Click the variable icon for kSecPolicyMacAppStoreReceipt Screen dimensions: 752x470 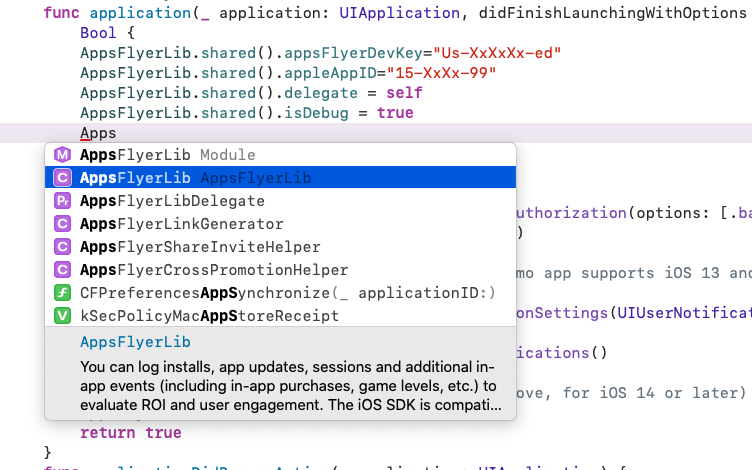[x=62, y=316]
